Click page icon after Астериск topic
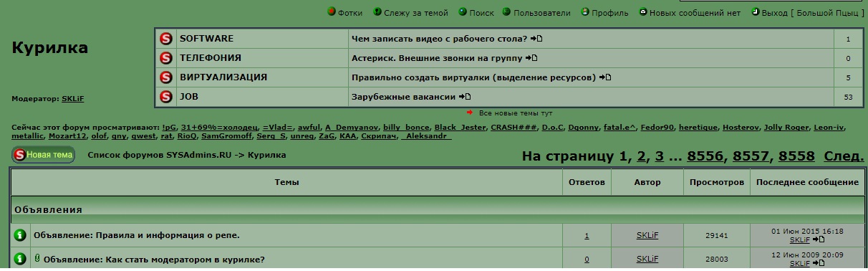The image size is (868, 271). pos(531,58)
